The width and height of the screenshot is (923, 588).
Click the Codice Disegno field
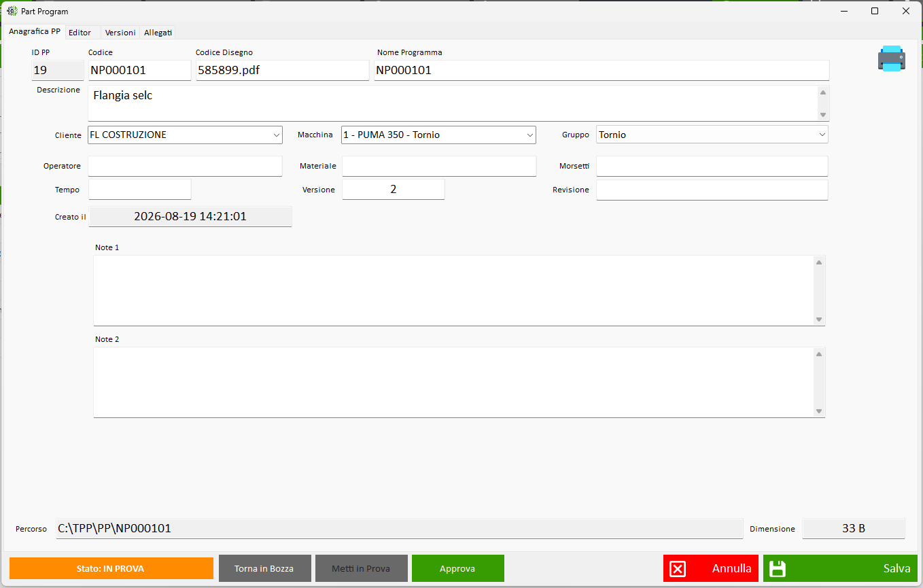tap(283, 70)
